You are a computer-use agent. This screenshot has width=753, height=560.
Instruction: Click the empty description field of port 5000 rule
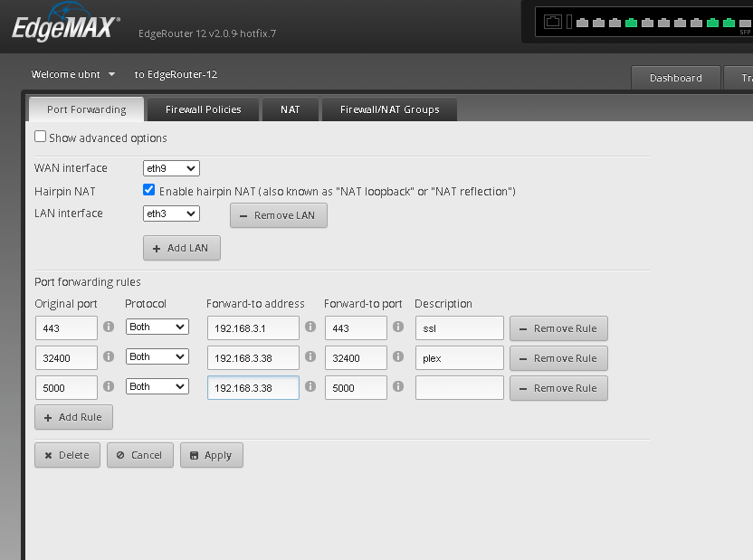coord(460,388)
